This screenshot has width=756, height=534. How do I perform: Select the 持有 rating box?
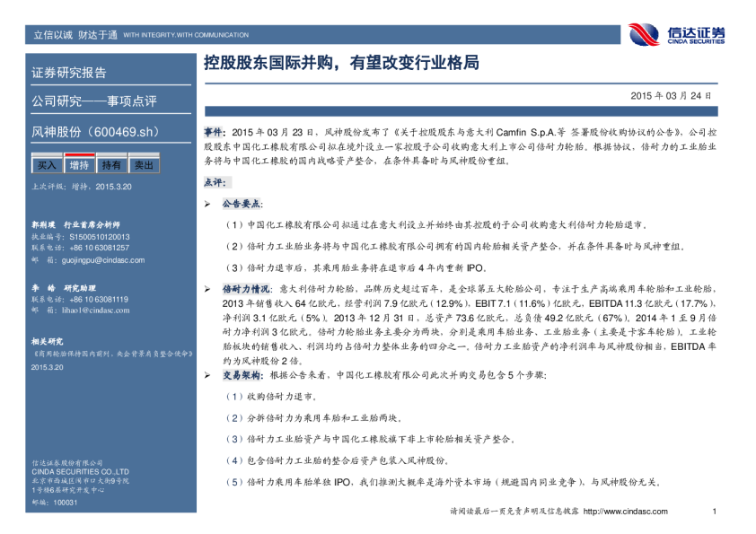click(111, 165)
